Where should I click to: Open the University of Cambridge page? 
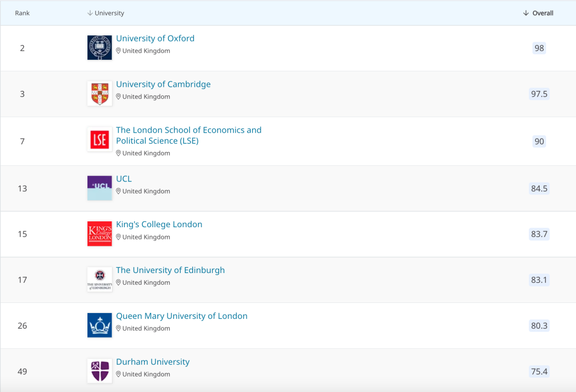[x=163, y=84]
